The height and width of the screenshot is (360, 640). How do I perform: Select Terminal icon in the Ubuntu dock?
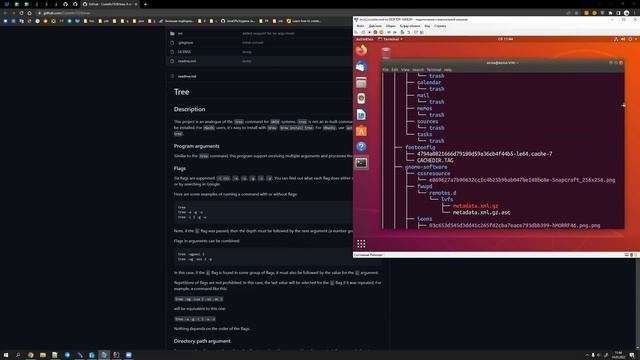pyautogui.click(x=361, y=163)
